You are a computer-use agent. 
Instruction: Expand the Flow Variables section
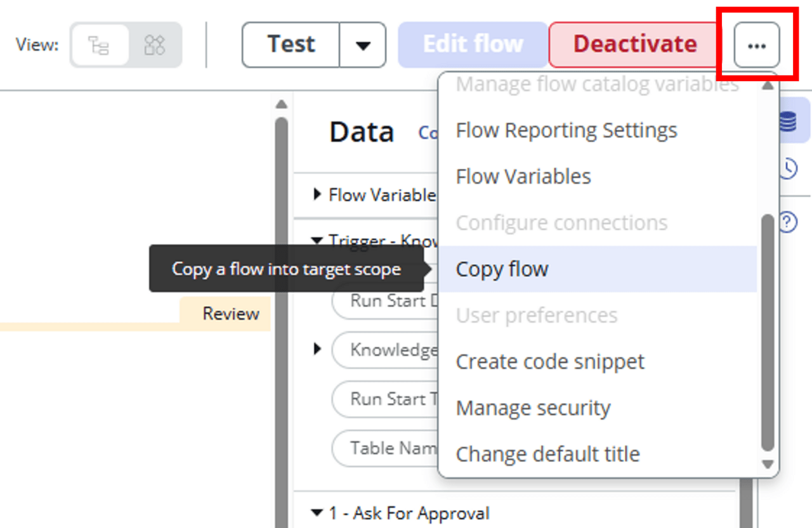[318, 195]
